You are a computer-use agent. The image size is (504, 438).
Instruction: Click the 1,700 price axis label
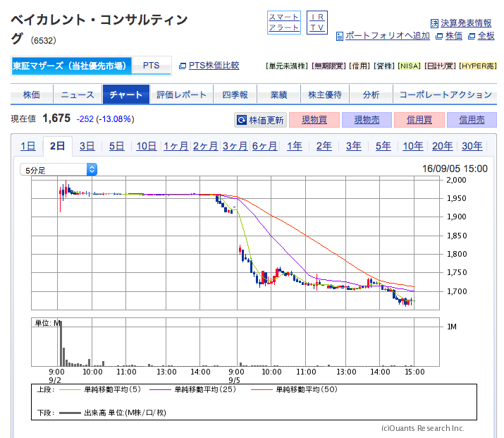(x=457, y=291)
